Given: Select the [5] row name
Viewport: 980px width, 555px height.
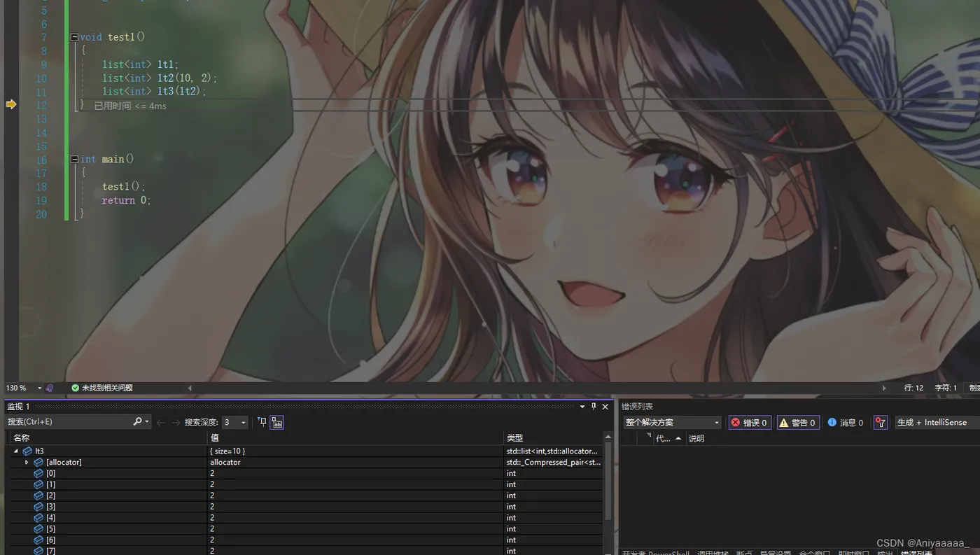Looking at the screenshot, I should point(50,529).
